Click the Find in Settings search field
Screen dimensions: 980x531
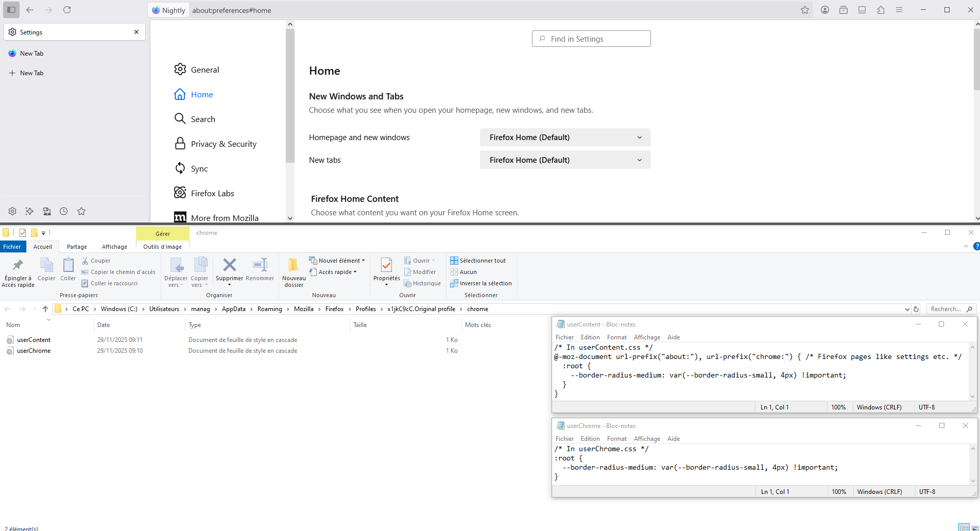tap(591, 39)
